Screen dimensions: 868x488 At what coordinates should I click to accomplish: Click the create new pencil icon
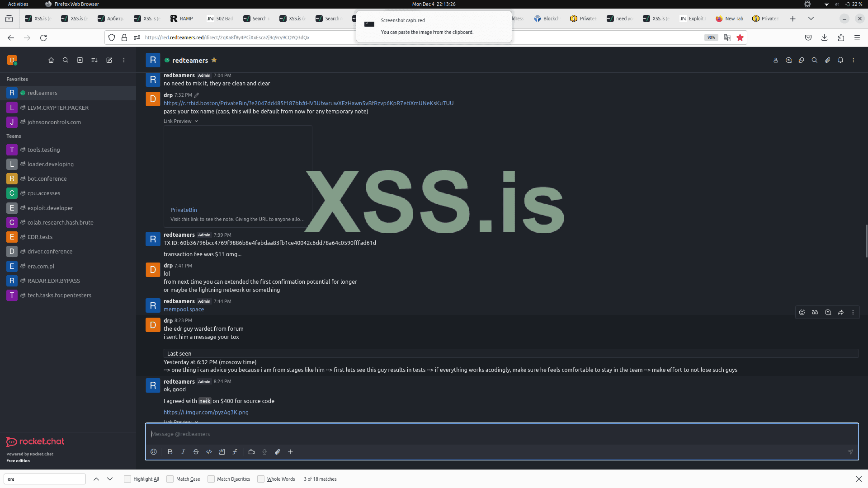pos(109,60)
